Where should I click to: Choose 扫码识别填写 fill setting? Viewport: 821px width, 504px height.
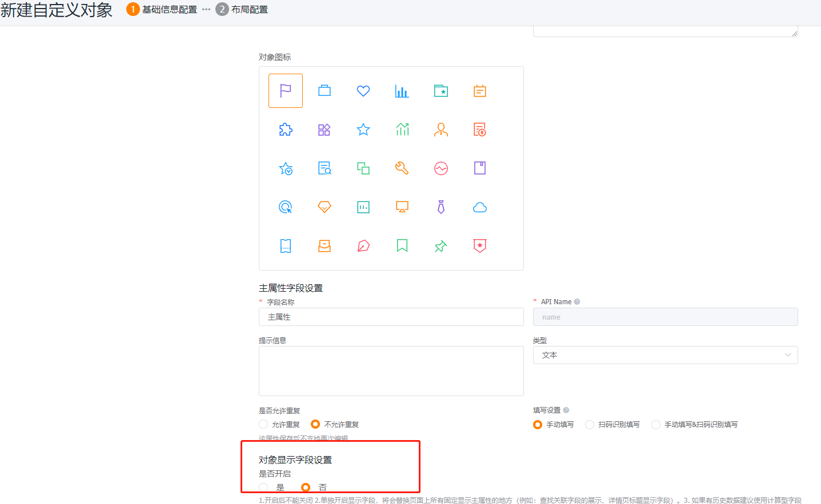tap(590, 425)
